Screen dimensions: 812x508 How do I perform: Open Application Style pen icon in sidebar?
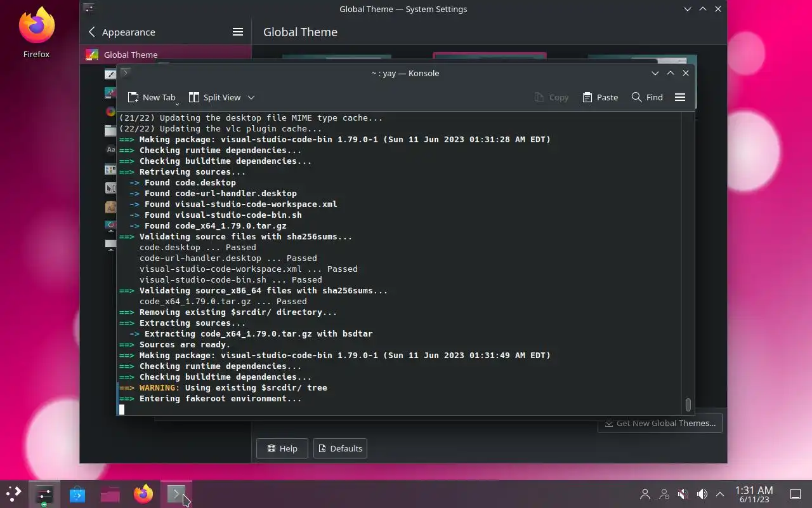pos(110,74)
